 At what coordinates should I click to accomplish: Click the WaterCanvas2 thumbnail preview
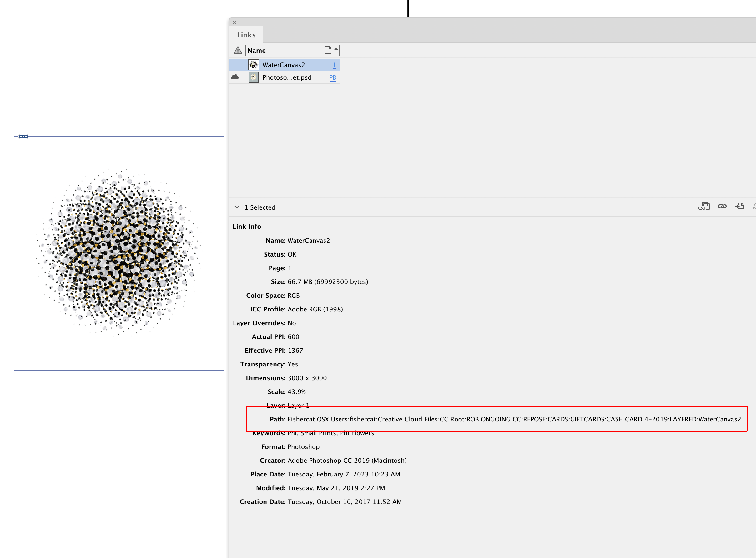(x=254, y=64)
